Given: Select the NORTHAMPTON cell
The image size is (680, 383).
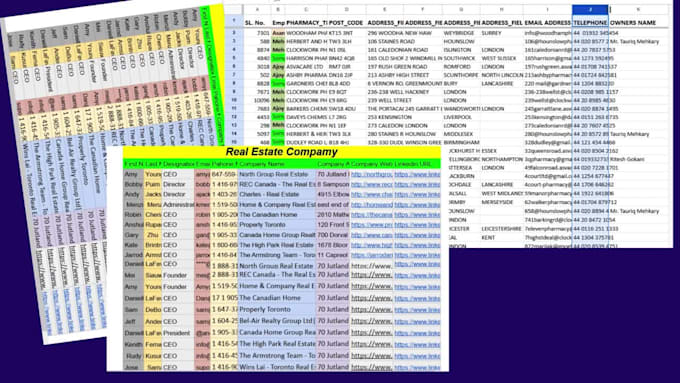Looking at the screenshot, I should (x=502, y=159).
